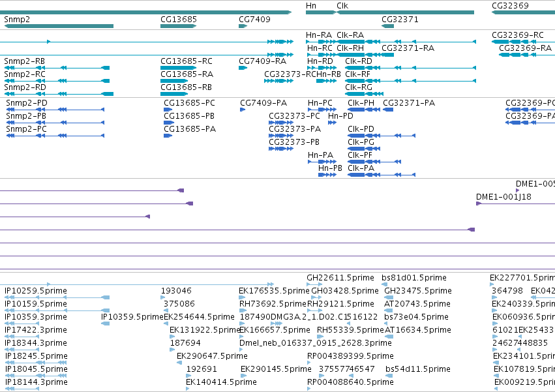Open the Dmel_neb_016337_0915_2628.3prime EST label
This screenshot has width=555, height=392.
[x=316, y=344]
